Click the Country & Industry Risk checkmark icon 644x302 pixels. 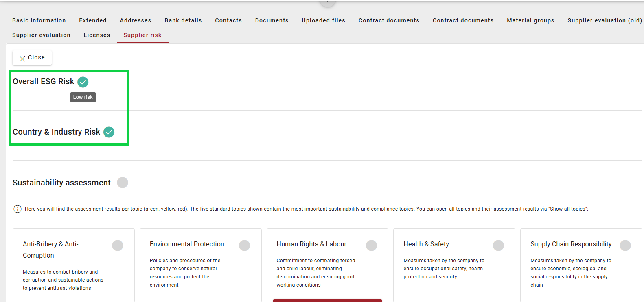109,132
